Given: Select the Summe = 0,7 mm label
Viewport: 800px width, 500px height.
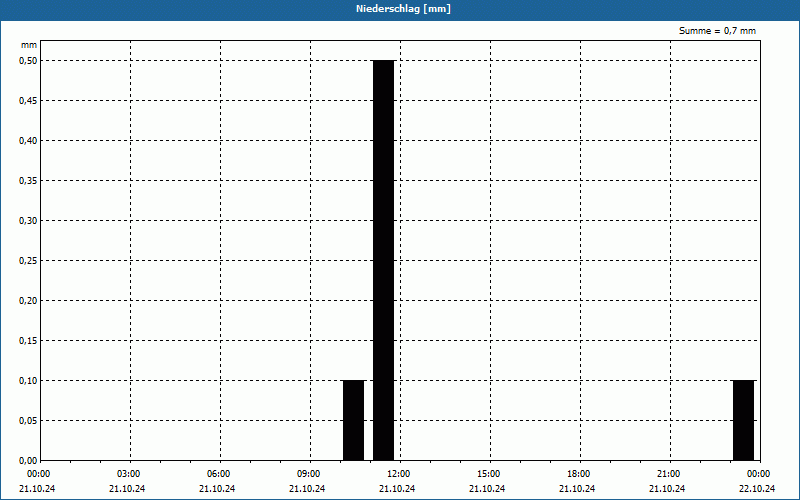Looking at the screenshot, I should 717,31.
